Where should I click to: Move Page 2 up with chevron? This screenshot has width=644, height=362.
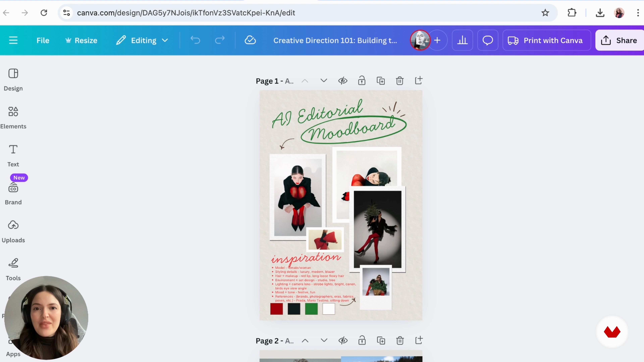(x=305, y=341)
